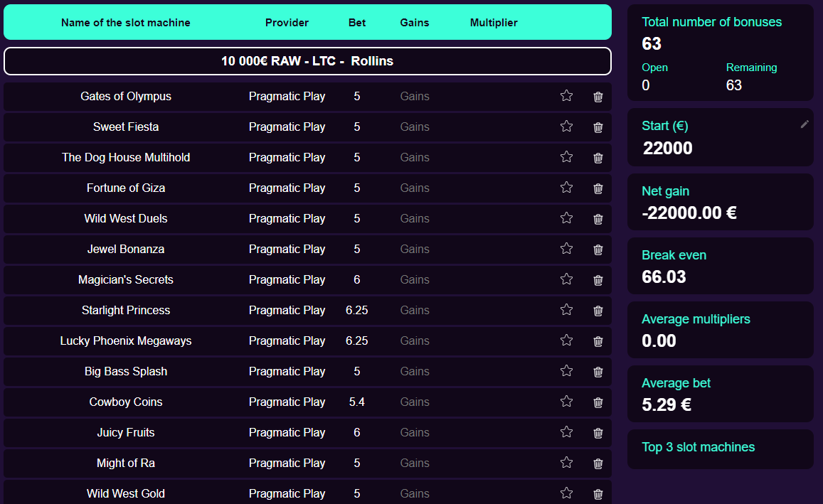
Task: Star the Magician's Secrets slot
Action: pyautogui.click(x=566, y=279)
